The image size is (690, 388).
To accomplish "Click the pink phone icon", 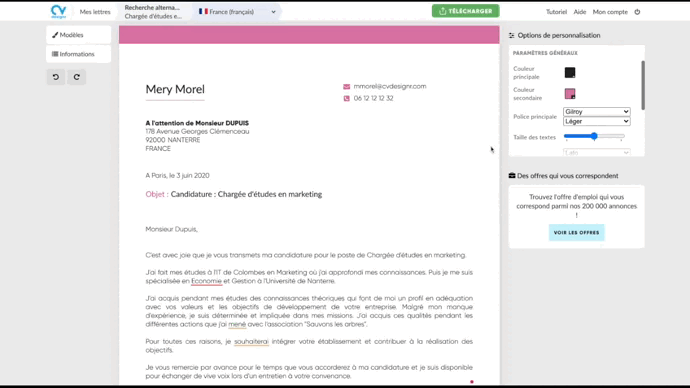I will coord(347,99).
